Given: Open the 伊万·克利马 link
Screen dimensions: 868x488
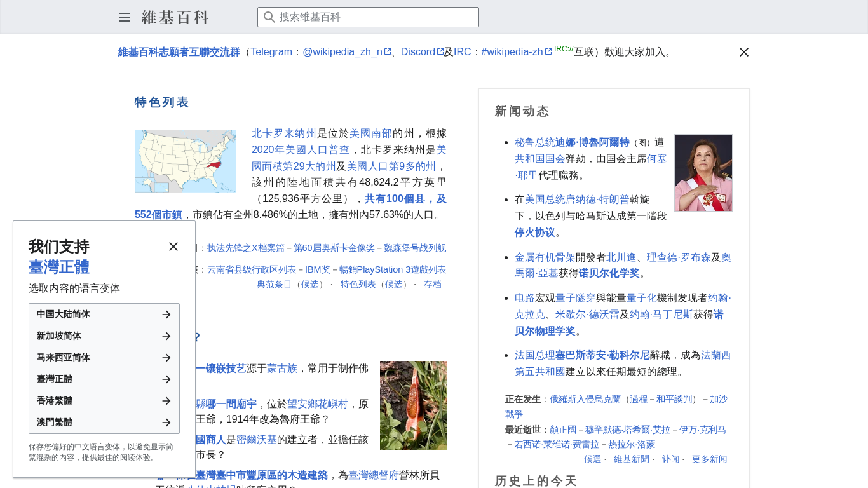Looking at the screenshot, I should pyautogui.click(x=703, y=430).
